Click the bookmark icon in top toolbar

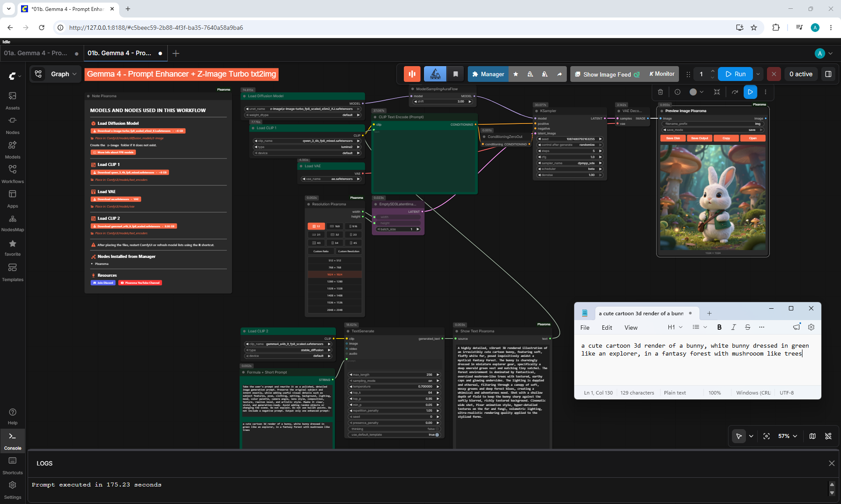click(x=456, y=74)
